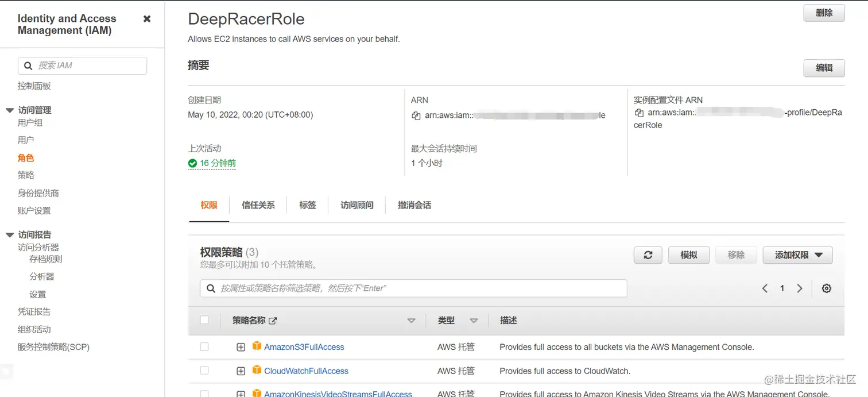Switch to the 撤消会话 tab
Viewport: 868px width, 397px height.
[x=414, y=205]
